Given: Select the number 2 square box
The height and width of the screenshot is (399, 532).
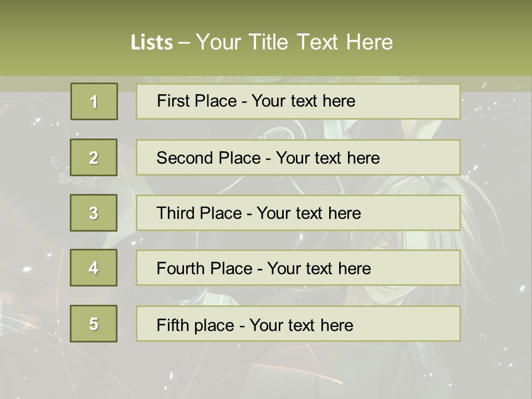Looking at the screenshot, I should click(x=94, y=158).
